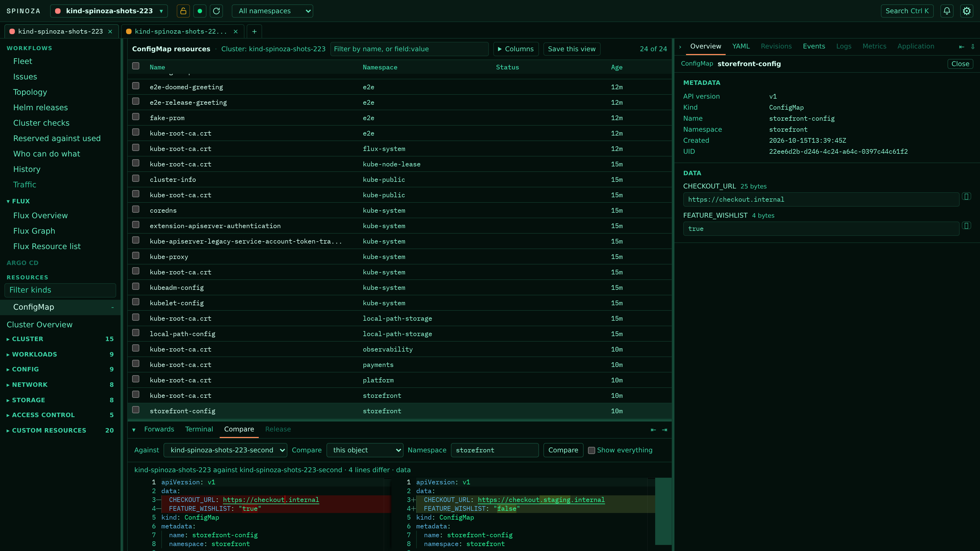The width and height of the screenshot is (980, 551).
Task: Click the Close button on detail panel
Action: (x=960, y=64)
